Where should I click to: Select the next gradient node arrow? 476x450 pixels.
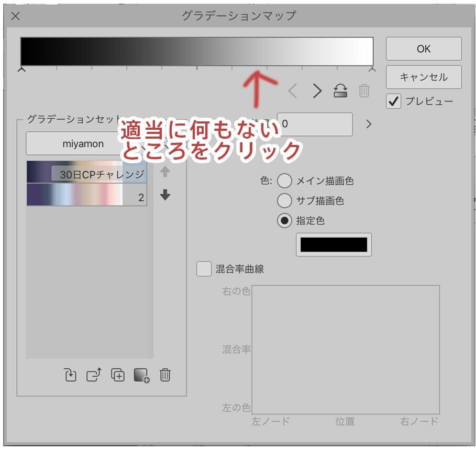pos(316,91)
